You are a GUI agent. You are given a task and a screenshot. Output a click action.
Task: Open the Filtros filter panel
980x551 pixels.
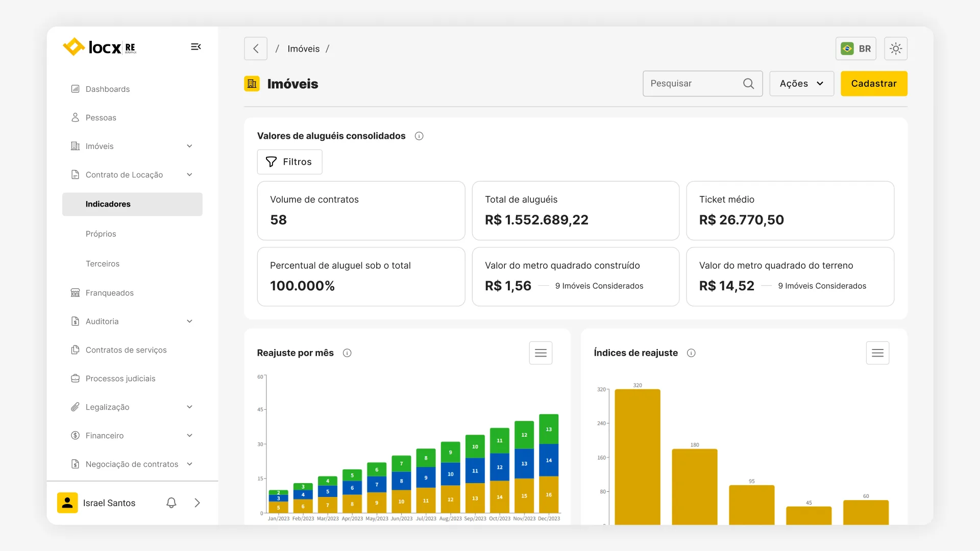click(289, 162)
